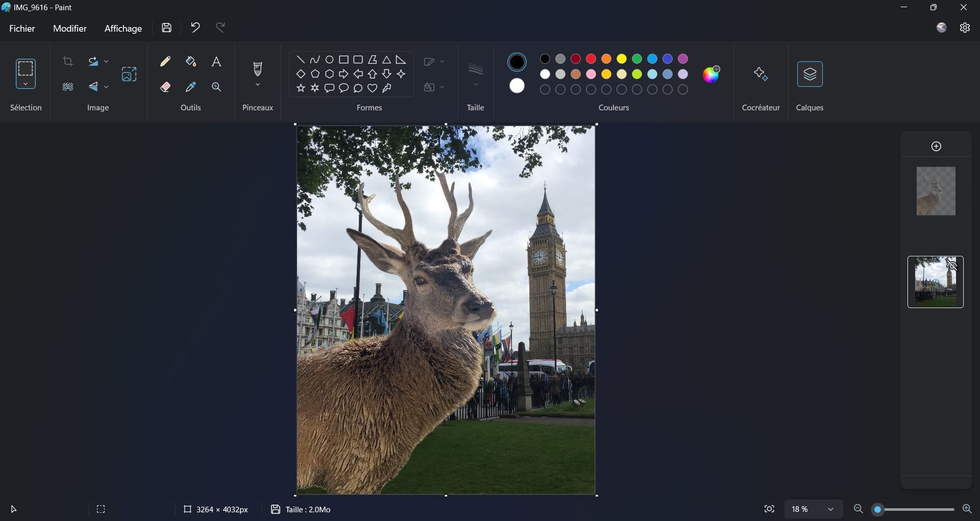
Task: Open the Fichier menu
Action: [22, 29]
